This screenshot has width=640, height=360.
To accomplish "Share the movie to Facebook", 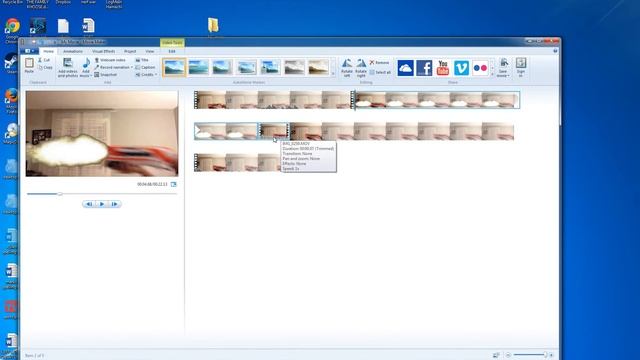I will (424, 68).
